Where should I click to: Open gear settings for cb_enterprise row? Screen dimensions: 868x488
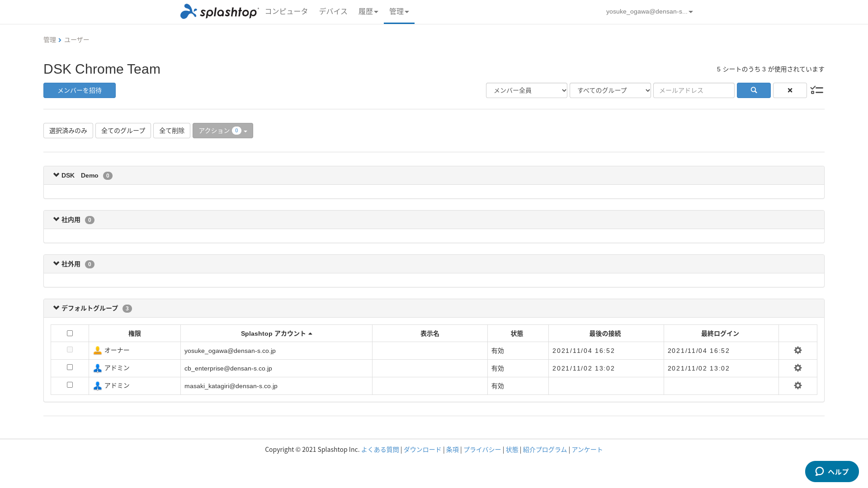798,368
